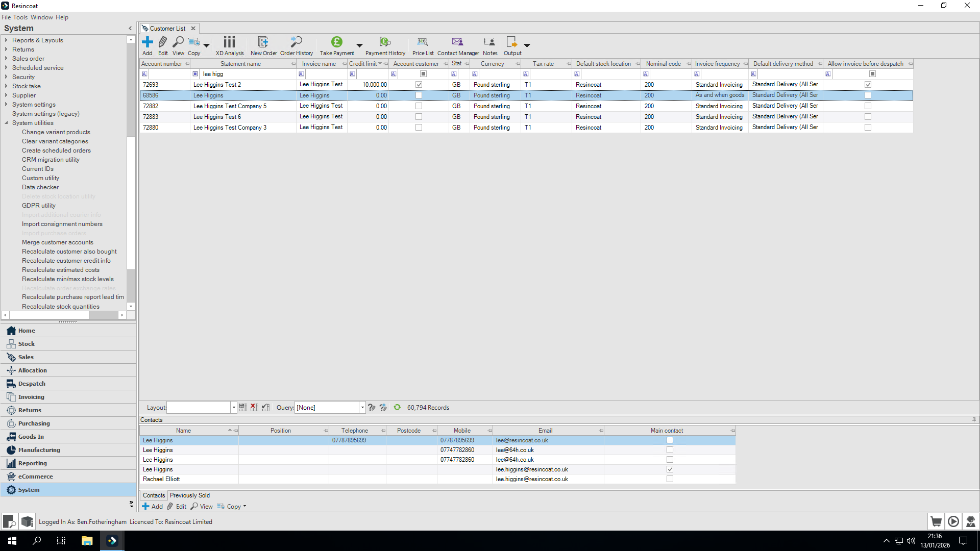
Task: Click the Layout name input field
Action: 199,407
